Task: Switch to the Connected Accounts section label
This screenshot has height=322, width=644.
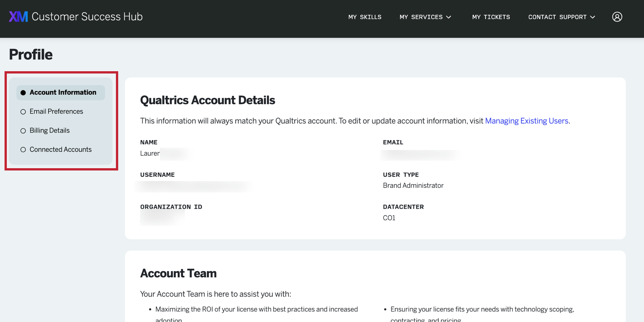Action: (x=61, y=149)
